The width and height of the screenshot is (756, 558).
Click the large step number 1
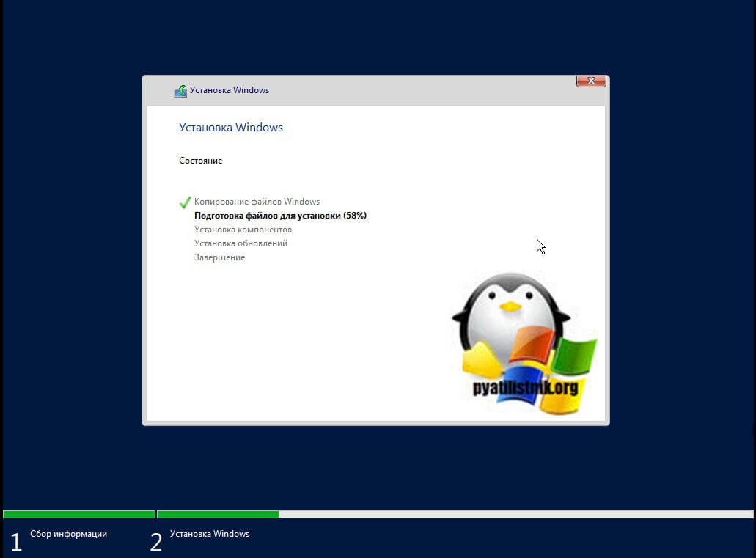tap(15, 543)
